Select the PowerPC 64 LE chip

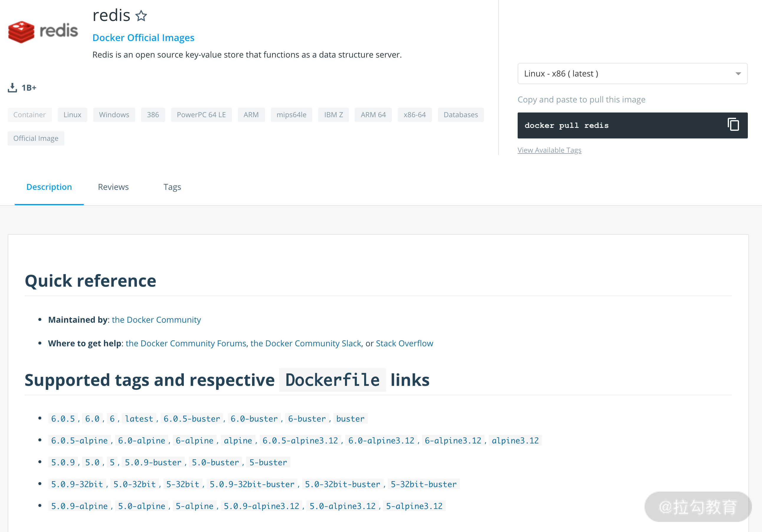point(201,115)
